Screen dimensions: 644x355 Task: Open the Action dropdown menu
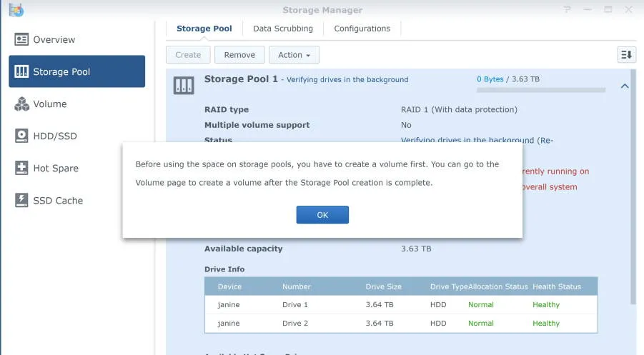[x=294, y=54]
